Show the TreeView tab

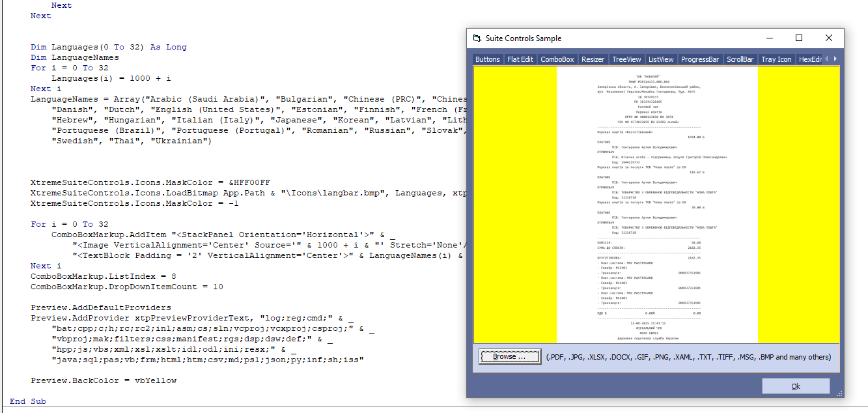(626, 59)
